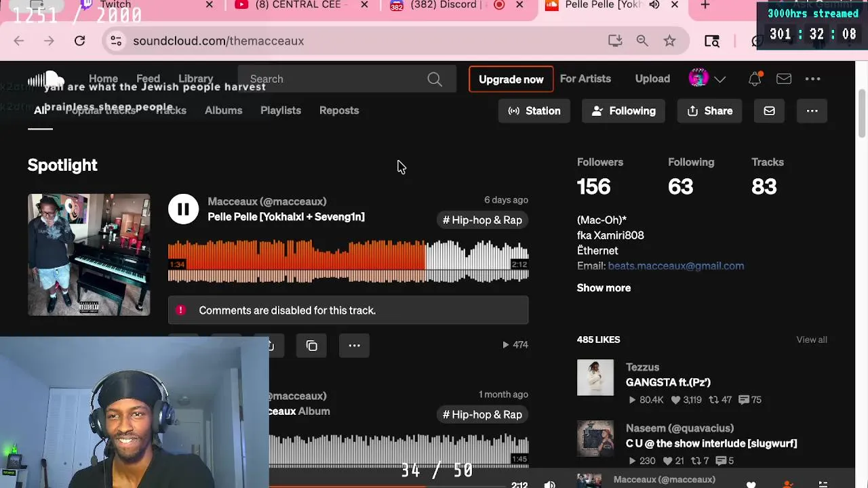Click Hip-hop & Rap tag on album
The height and width of the screenshot is (488, 868).
(x=482, y=415)
